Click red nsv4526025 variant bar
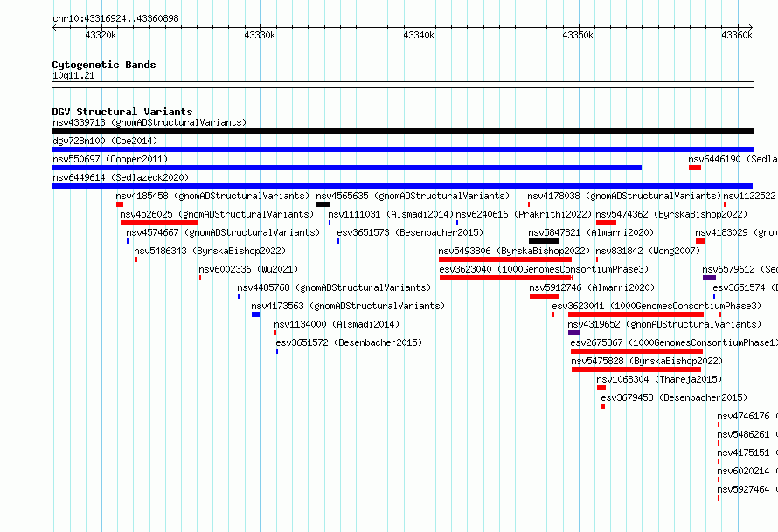The width and height of the screenshot is (778, 532). click(159, 223)
